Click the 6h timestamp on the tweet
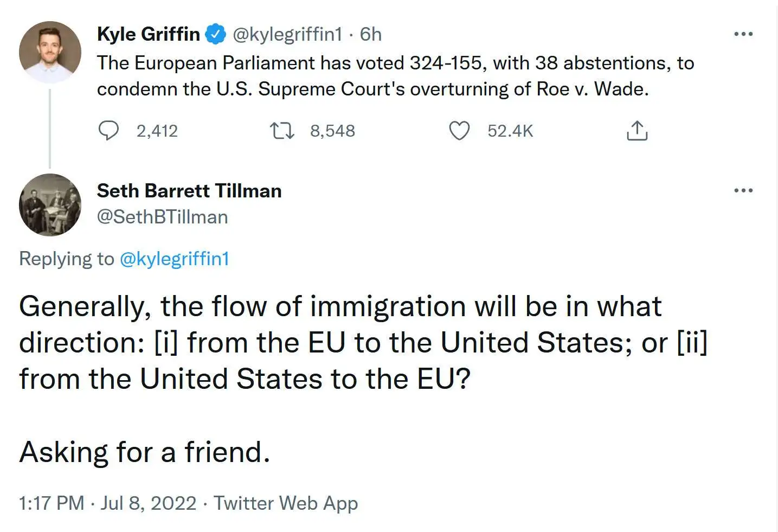Image resolution: width=778 pixels, height=532 pixels. tap(371, 34)
